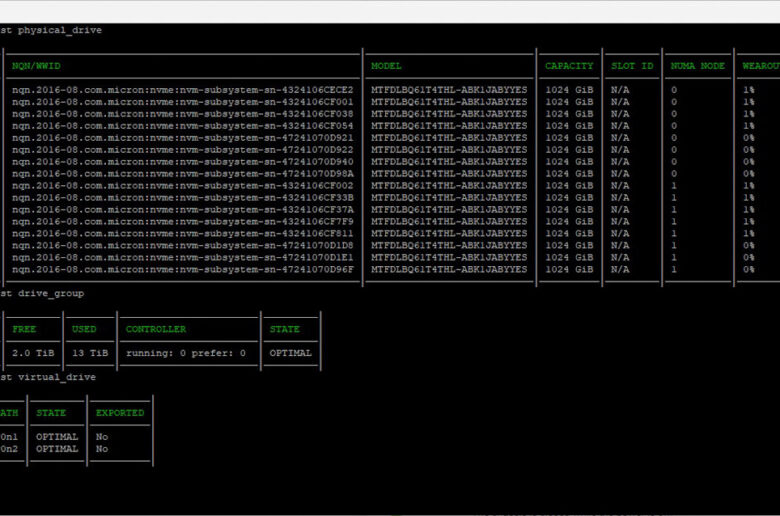Select the drive NQN ending in D96F
780x516 pixels.
point(182,270)
